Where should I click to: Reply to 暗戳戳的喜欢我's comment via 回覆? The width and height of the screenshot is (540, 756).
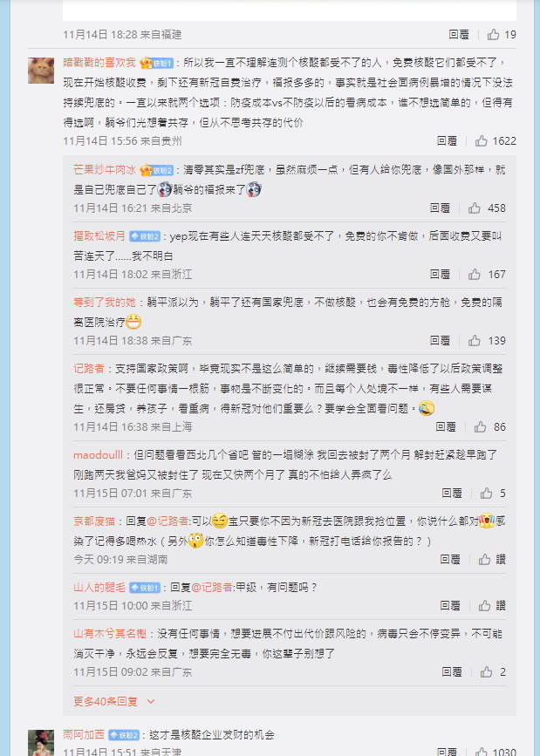coord(447,140)
